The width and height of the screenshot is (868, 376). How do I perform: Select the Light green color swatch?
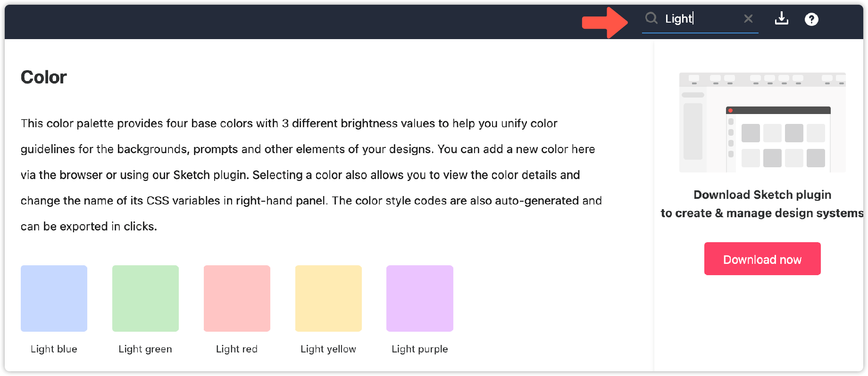click(x=145, y=298)
